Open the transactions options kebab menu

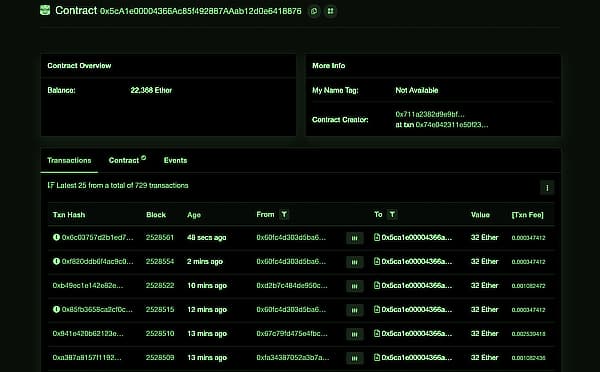click(x=547, y=188)
